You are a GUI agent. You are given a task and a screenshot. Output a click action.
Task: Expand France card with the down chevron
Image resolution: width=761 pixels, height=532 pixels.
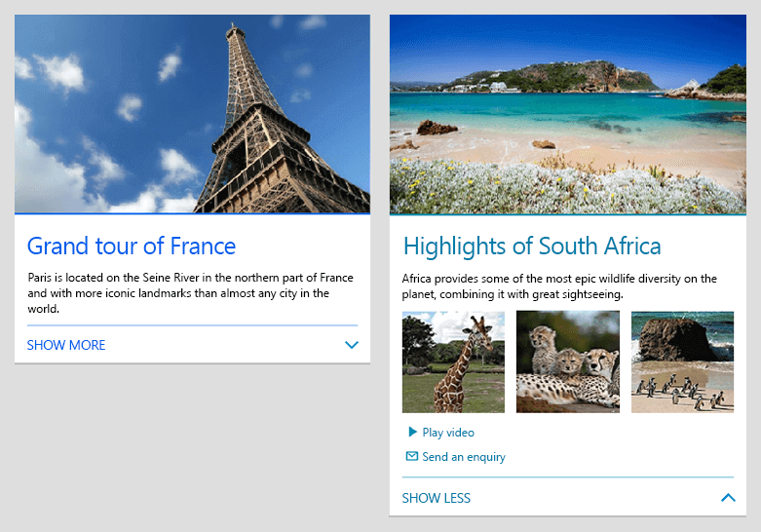click(x=352, y=345)
